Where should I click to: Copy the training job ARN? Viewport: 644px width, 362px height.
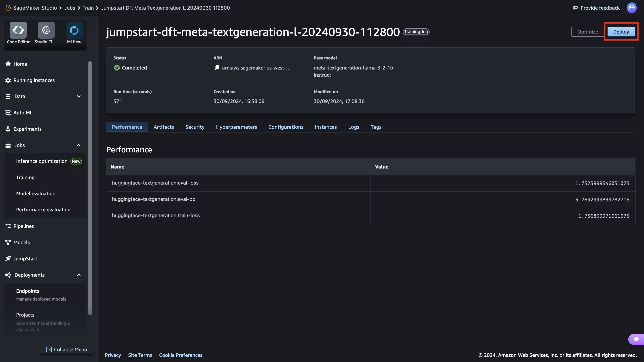(x=216, y=68)
